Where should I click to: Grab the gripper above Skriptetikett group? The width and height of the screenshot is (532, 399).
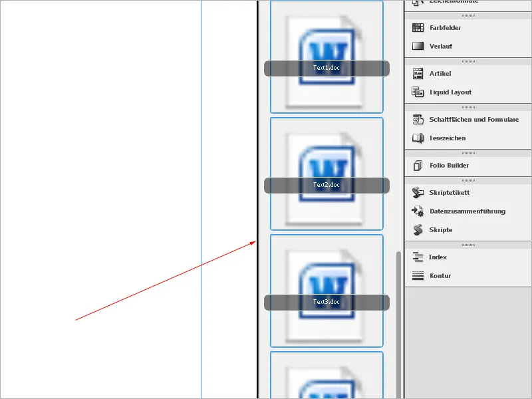pyautogui.click(x=468, y=180)
